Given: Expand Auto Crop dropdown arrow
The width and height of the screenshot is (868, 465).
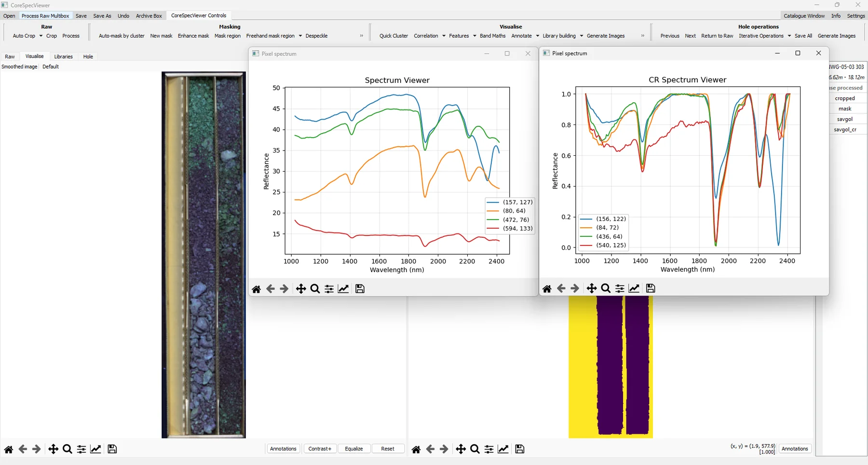Looking at the screenshot, I should 41,36.
